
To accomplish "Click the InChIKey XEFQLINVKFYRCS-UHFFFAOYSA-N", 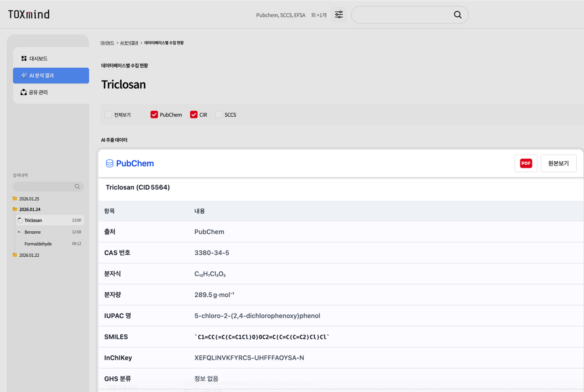I will point(249,358).
